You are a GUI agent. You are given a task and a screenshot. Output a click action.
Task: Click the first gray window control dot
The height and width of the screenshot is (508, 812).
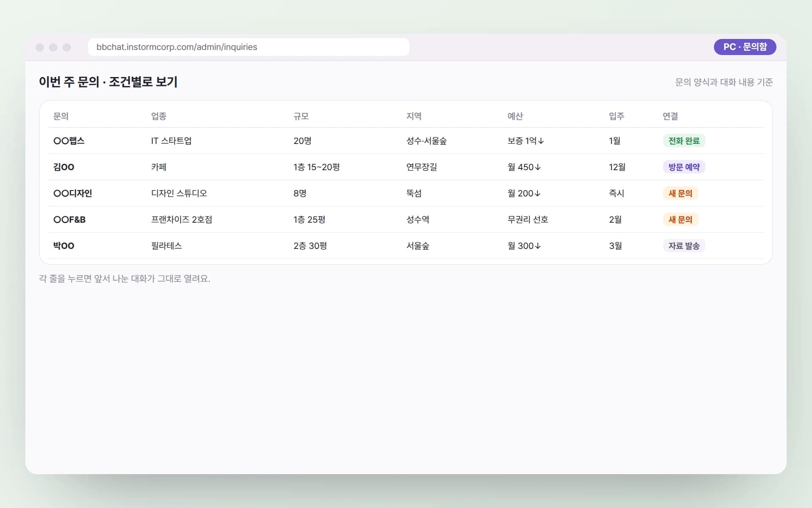40,47
